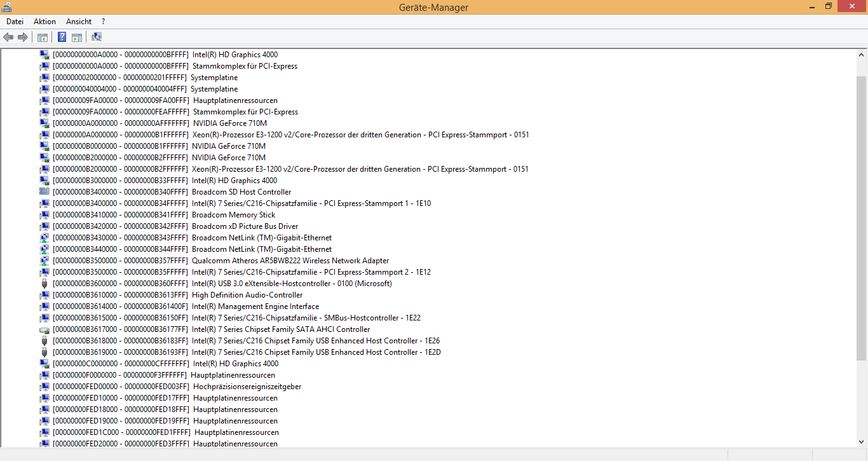The height and width of the screenshot is (461, 868).
Task: Select Hauptplatinenressourcen at 00000000FED10000
Action: 165,397
